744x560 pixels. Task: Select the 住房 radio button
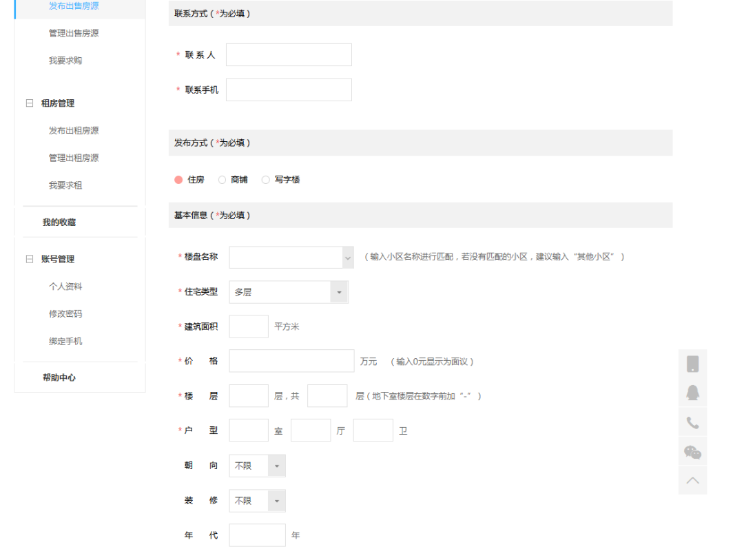tap(178, 179)
